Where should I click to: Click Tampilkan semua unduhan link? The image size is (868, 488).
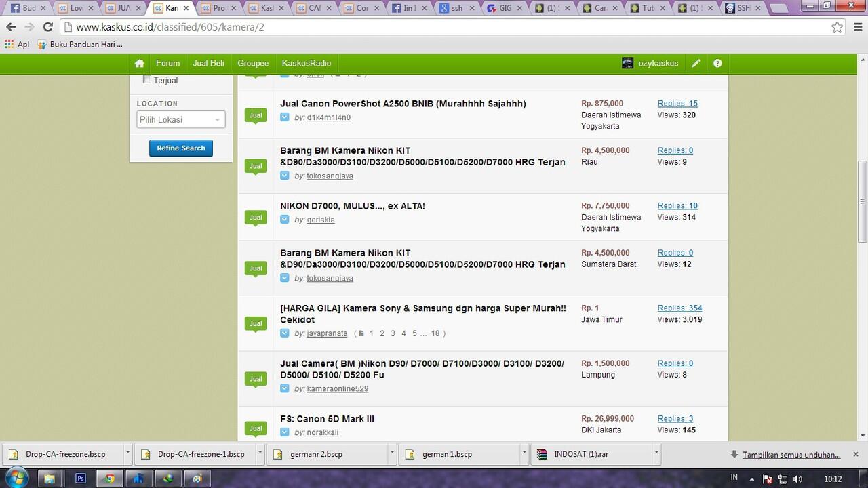tap(791, 455)
